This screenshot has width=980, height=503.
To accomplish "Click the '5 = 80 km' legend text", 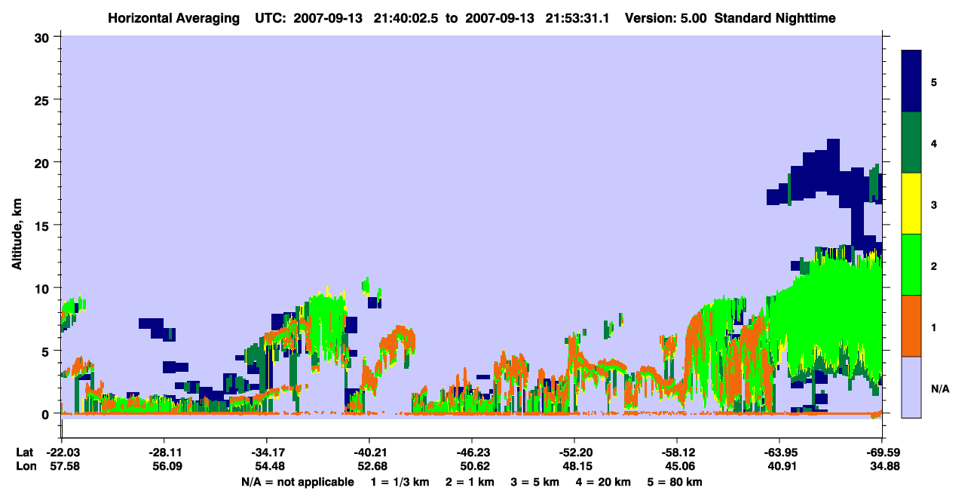I will [x=674, y=482].
